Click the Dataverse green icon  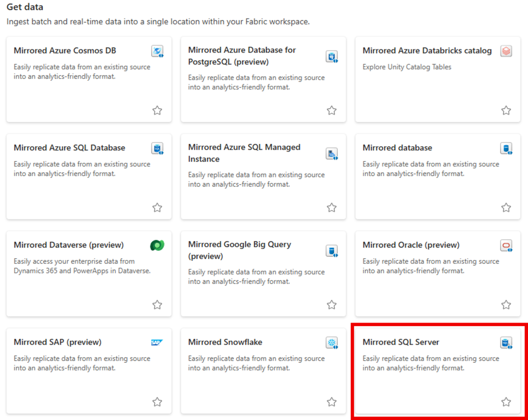coord(157,245)
